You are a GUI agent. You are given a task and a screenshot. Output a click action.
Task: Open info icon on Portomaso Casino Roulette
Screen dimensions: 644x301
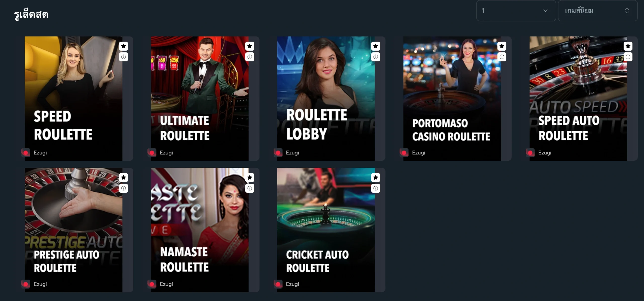point(502,57)
